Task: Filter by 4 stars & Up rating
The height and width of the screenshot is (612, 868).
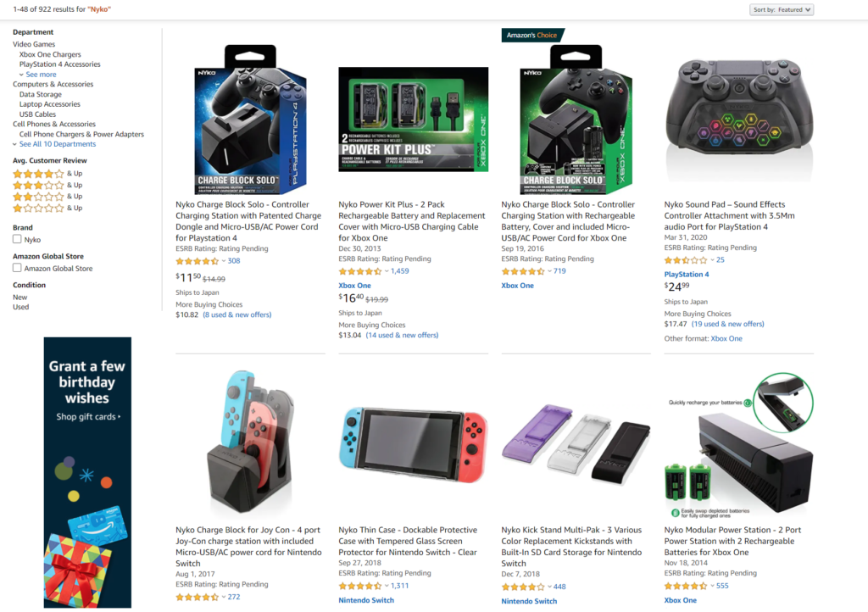Action: click(x=47, y=173)
